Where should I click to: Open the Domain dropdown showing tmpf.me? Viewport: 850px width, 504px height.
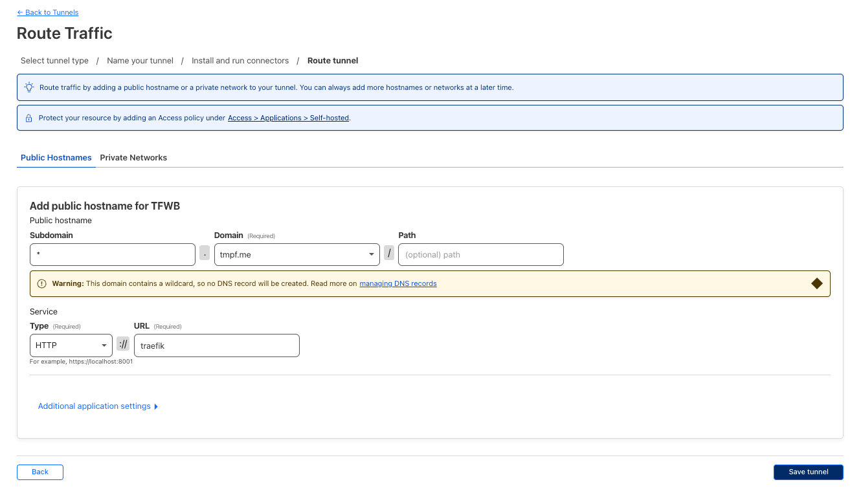[297, 255]
